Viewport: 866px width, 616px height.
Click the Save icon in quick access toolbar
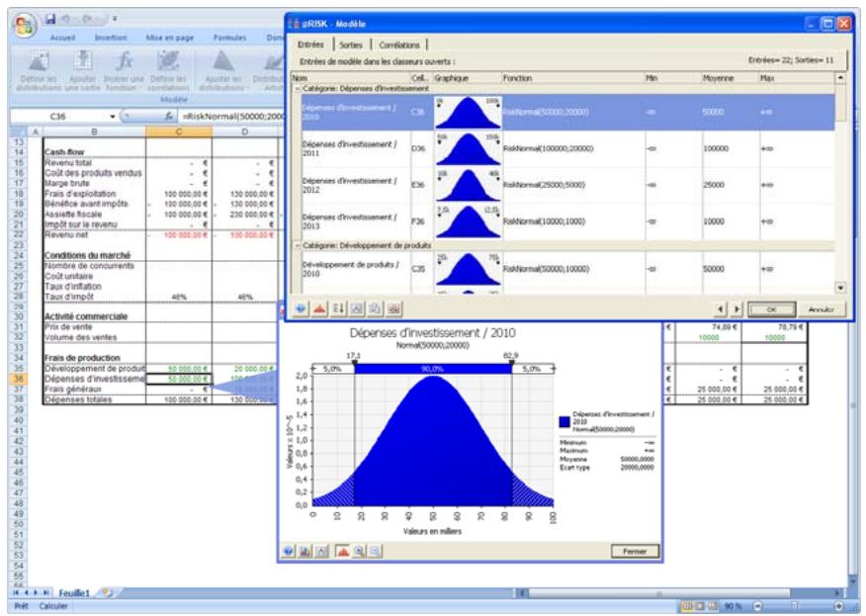(50, 19)
